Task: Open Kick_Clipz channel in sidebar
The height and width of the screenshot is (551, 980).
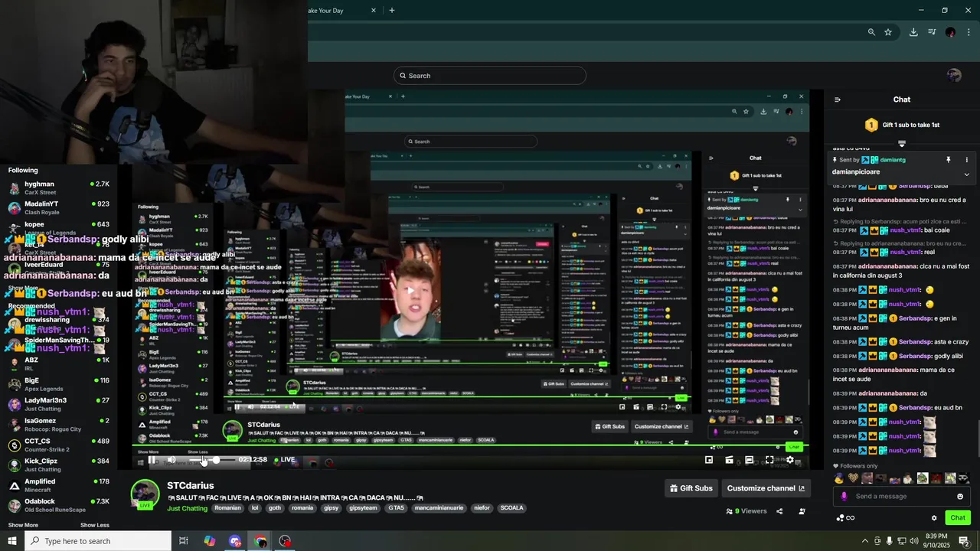Action: click(58, 465)
